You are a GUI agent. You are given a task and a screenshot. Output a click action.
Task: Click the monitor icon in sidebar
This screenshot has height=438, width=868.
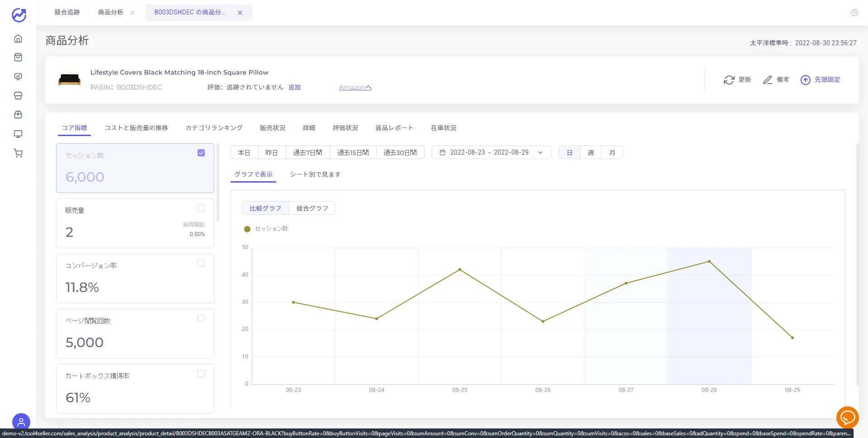click(18, 134)
